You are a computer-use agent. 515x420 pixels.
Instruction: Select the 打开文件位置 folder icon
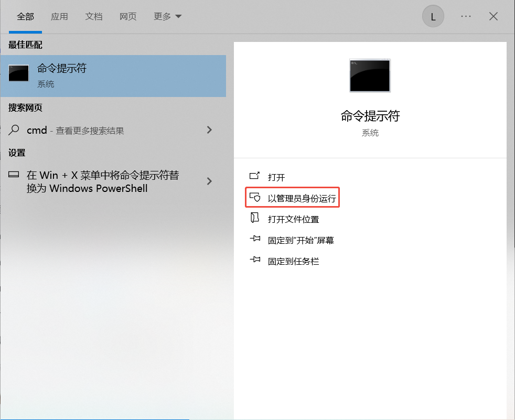(255, 218)
